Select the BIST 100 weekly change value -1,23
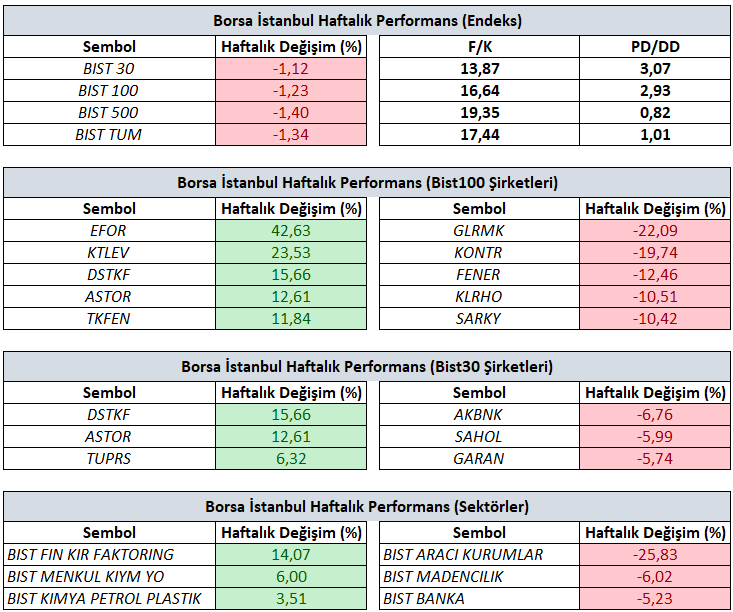This screenshot has width=733, height=612. point(292,91)
